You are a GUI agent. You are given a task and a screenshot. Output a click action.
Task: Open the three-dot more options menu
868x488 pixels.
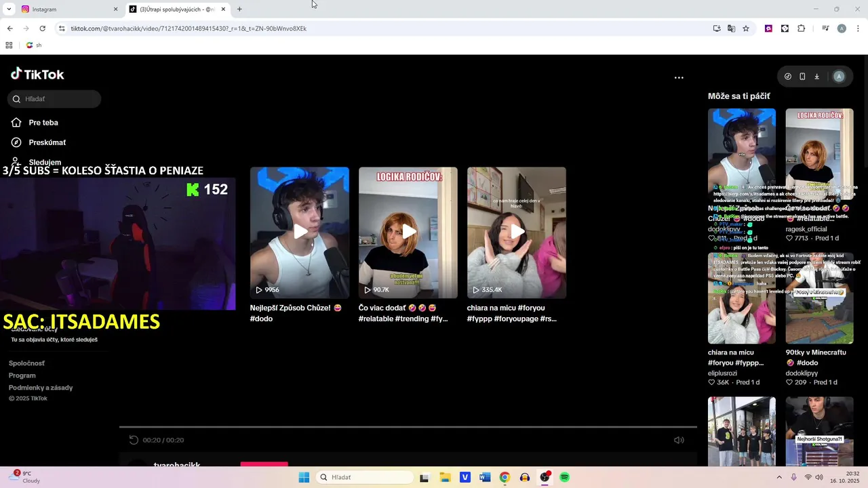coord(679,77)
